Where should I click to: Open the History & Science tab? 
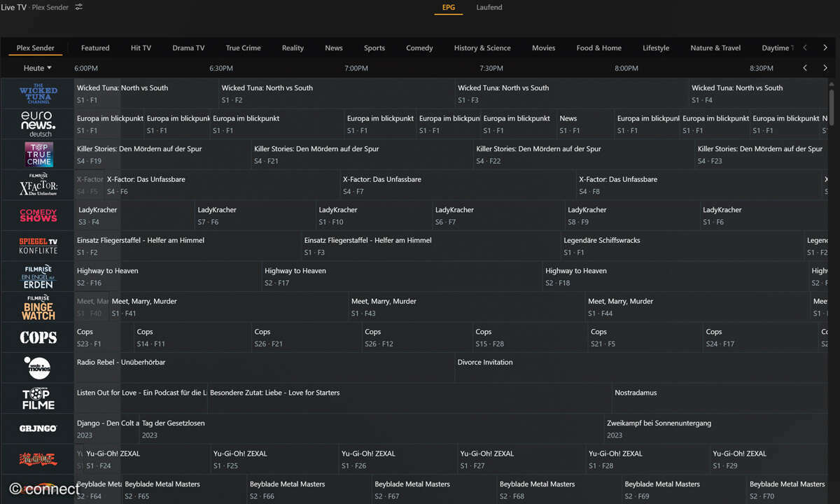coord(482,48)
